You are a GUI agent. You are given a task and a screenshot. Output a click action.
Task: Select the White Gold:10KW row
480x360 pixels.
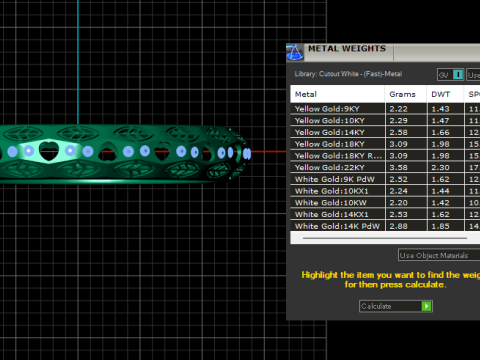point(385,203)
